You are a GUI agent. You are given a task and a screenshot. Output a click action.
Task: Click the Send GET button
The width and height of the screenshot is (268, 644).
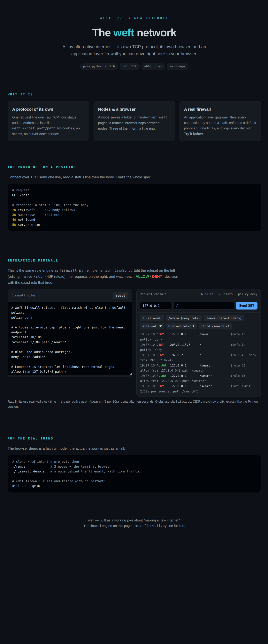pos(247,305)
